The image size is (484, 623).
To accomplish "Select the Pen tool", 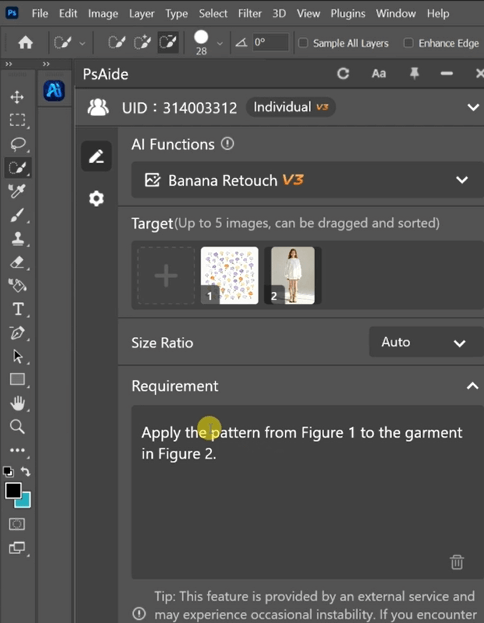I will coord(17,333).
